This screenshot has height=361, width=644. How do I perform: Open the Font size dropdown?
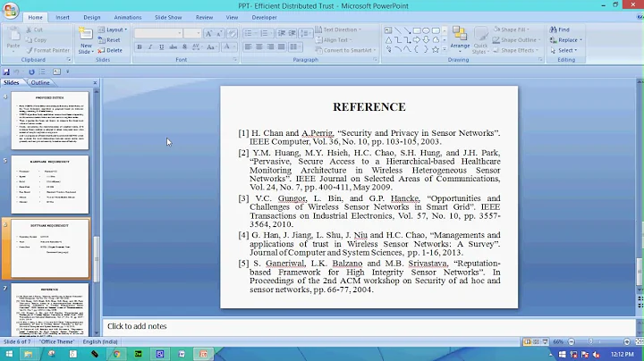coord(199,33)
